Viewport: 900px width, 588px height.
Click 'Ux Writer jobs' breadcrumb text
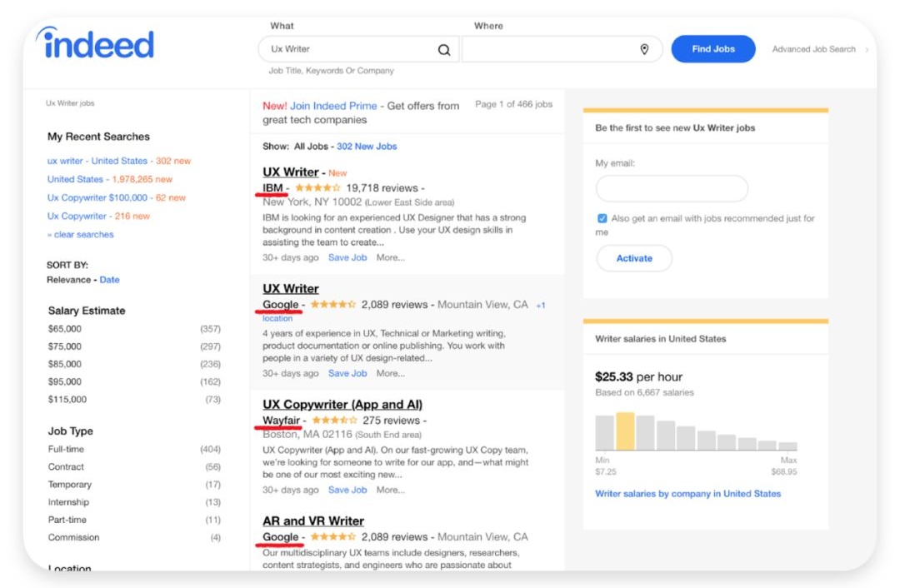coord(70,103)
